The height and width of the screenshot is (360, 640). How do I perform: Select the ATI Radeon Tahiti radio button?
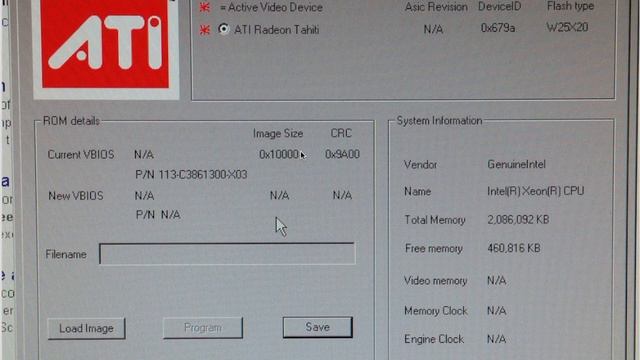[x=223, y=29]
